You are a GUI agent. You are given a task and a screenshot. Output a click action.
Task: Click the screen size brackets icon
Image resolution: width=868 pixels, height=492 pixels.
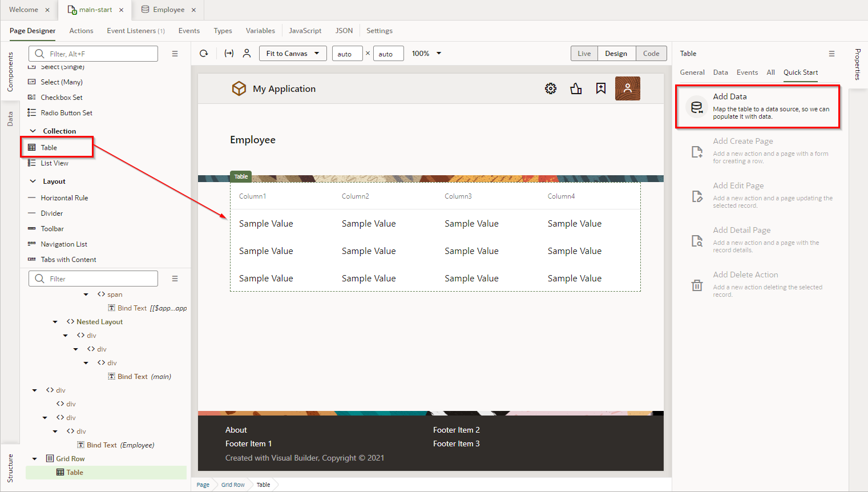tap(229, 54)
